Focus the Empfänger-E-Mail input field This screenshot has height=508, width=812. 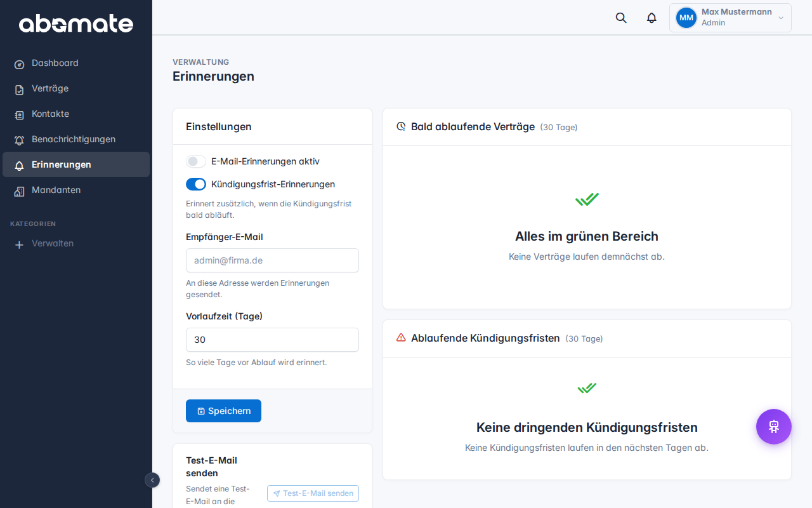272,260
